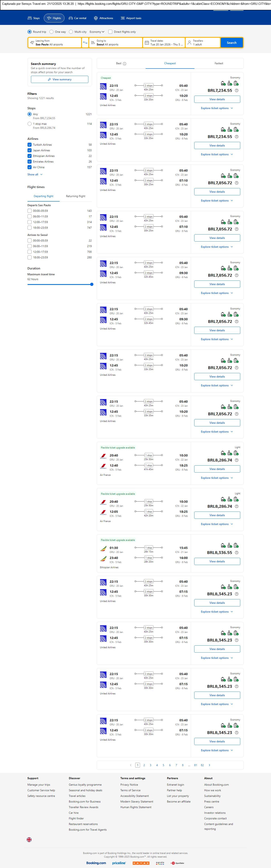Viewport: 271px width, 868px height.
Task: Enable the Direct flights only checkbox
Action: coord(110,32)
